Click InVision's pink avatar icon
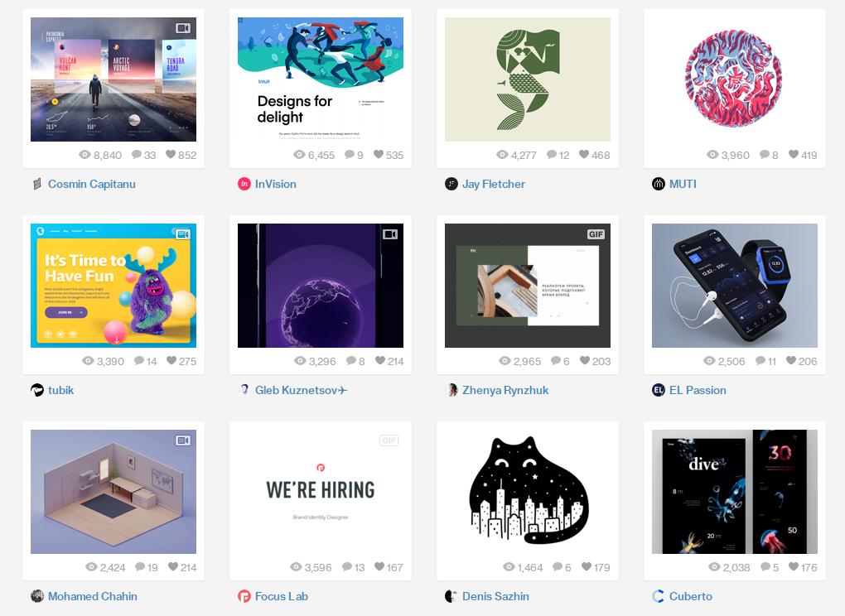 [244, 184]
